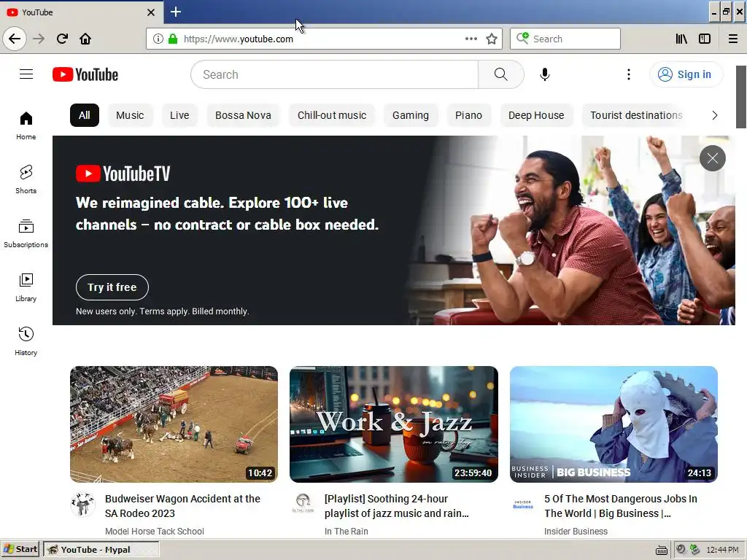Close the YouTube browser tab
Screen dimensions: 747x560
tap(150, 12)
